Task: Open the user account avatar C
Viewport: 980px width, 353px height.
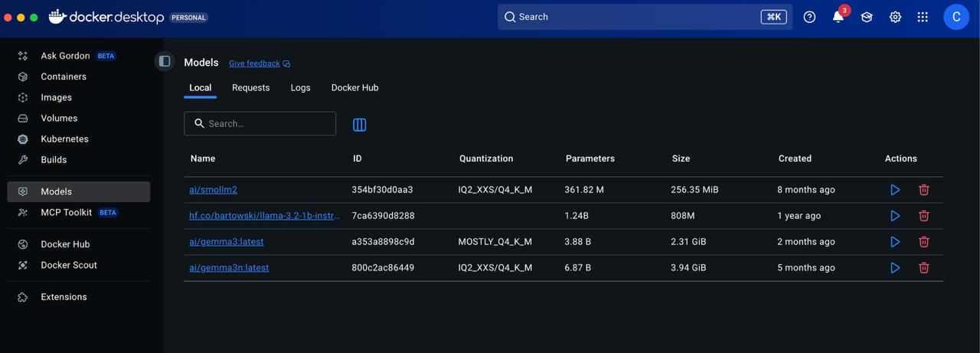Action: [956, 17]
